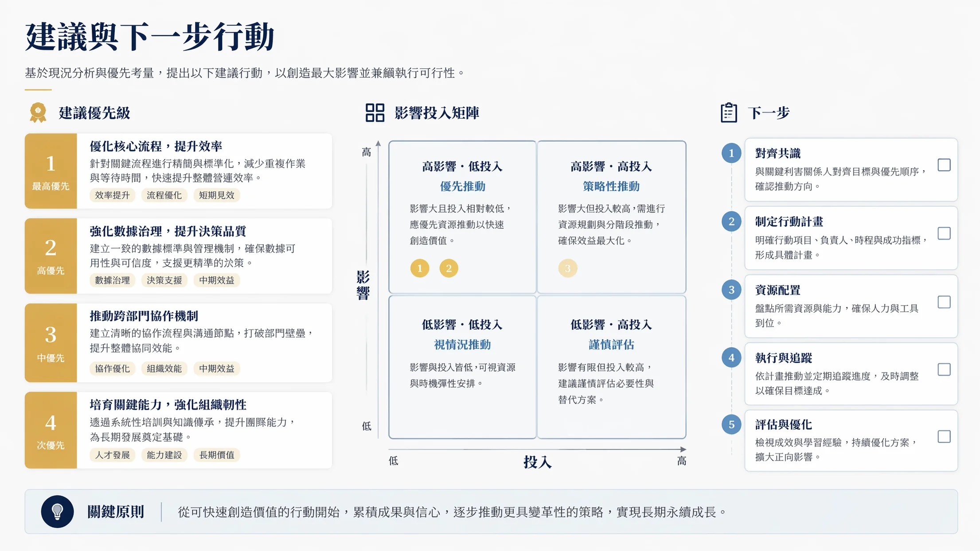This screenshot has height=551, width=980.
Task: Click the 對齊共識 step title
Action: point(778,153)
